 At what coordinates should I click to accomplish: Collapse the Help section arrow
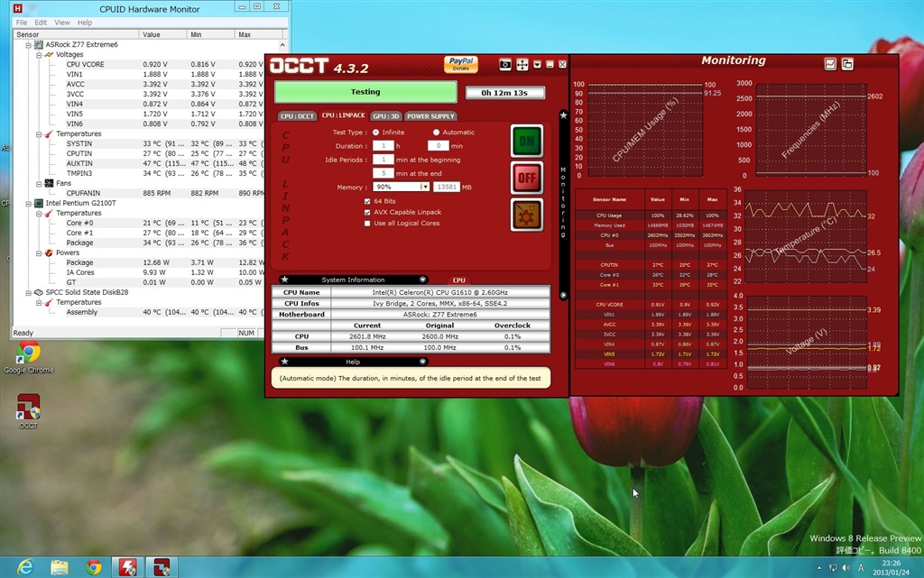(422, 362)
